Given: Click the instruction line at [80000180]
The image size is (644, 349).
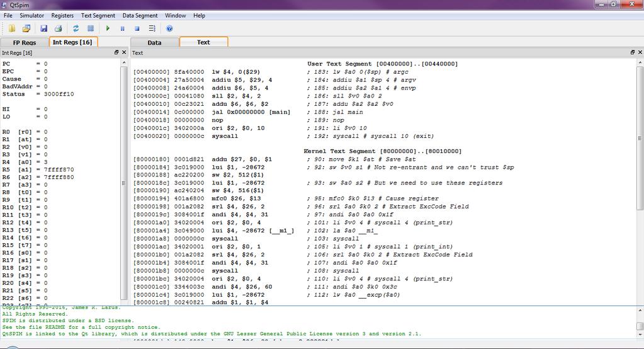Looking at the screenshot, I should [x=274, y=159].
